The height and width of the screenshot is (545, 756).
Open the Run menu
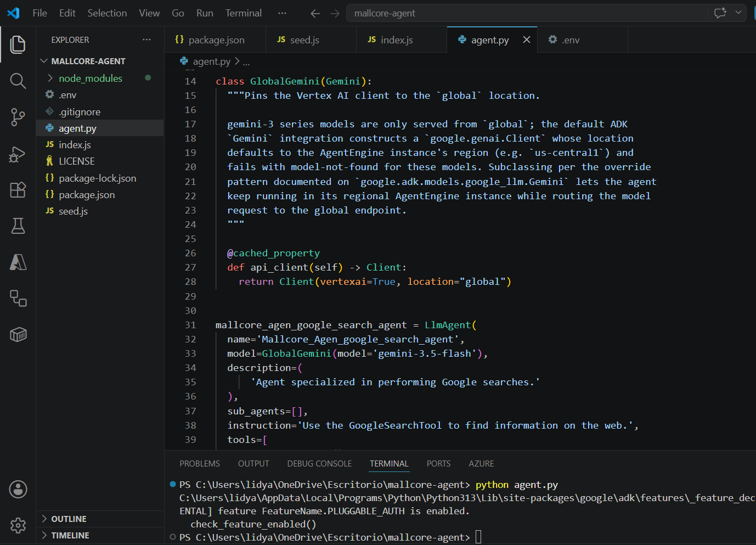click(x=205, y=13)
